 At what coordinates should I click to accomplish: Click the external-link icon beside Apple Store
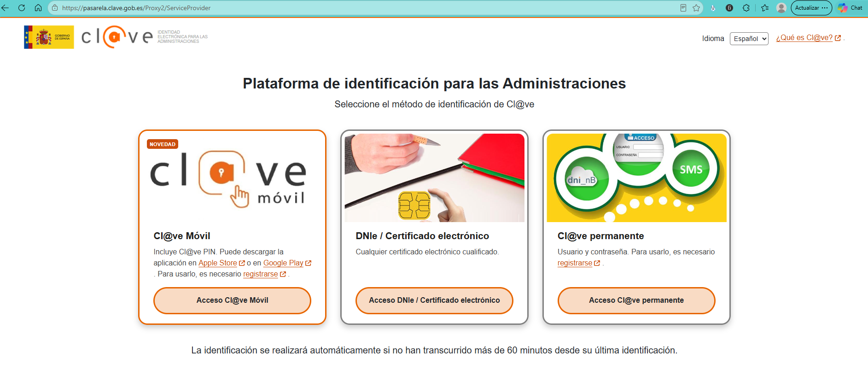tap(242, 263)
